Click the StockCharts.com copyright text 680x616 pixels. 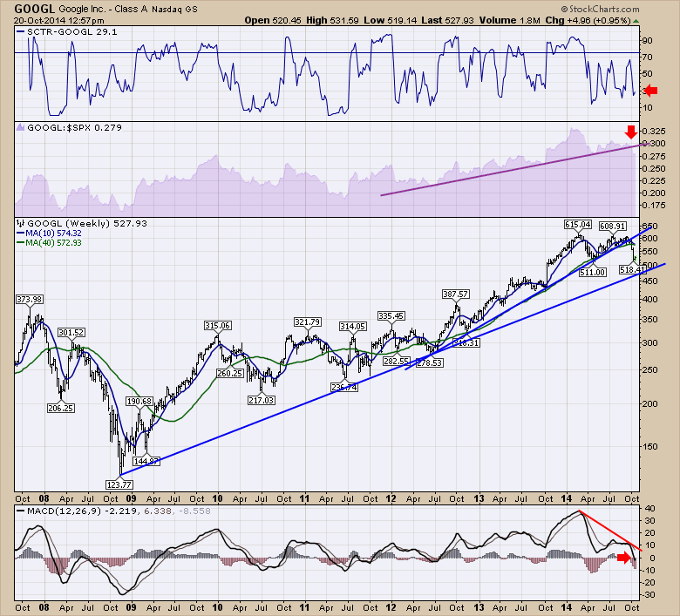600,9
